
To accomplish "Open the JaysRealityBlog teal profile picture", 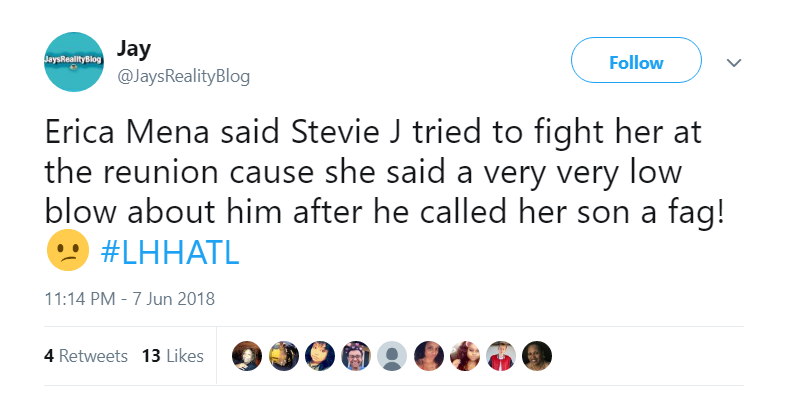I will click(x=73, y=62).
